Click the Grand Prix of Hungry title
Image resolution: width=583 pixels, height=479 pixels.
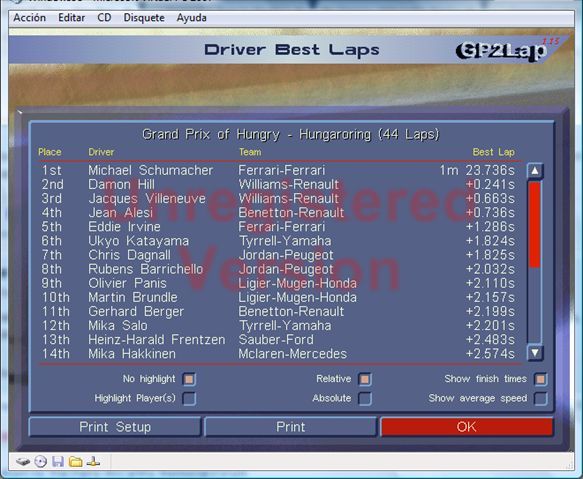coord(290,134)
